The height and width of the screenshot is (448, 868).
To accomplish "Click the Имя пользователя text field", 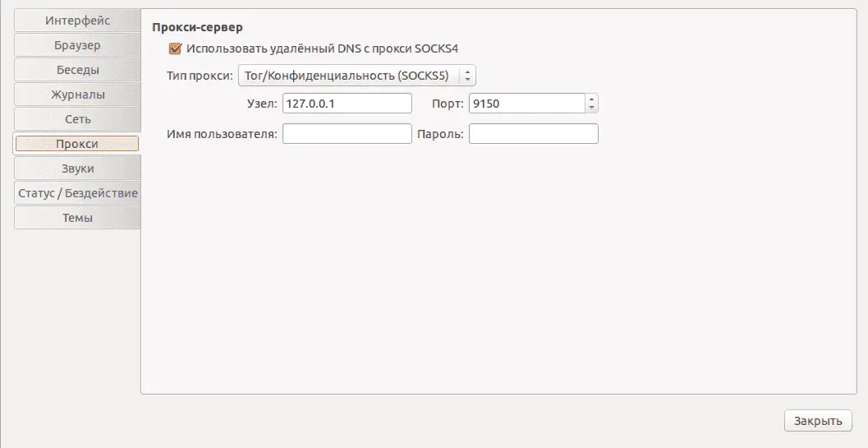I will click(347, 134).
